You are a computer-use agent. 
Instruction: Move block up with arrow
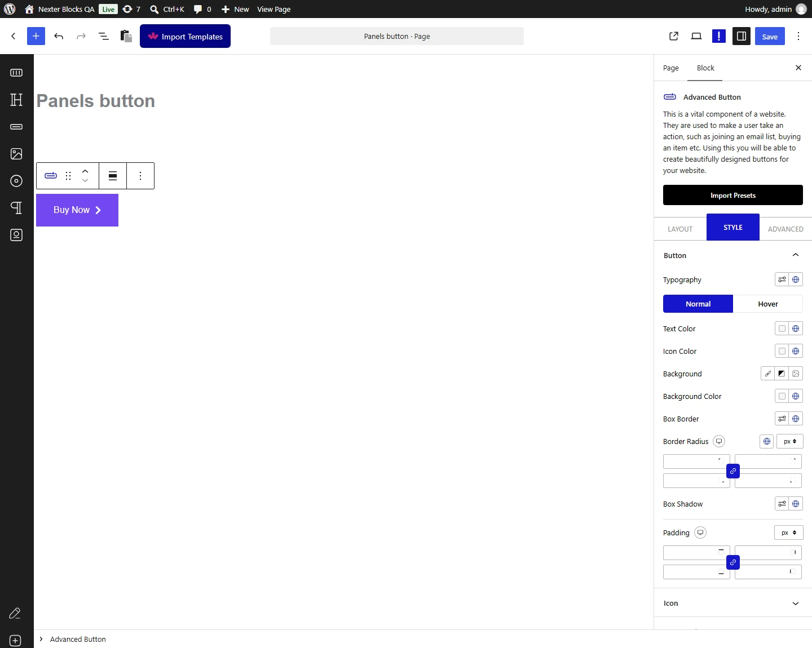pos(85,171)
